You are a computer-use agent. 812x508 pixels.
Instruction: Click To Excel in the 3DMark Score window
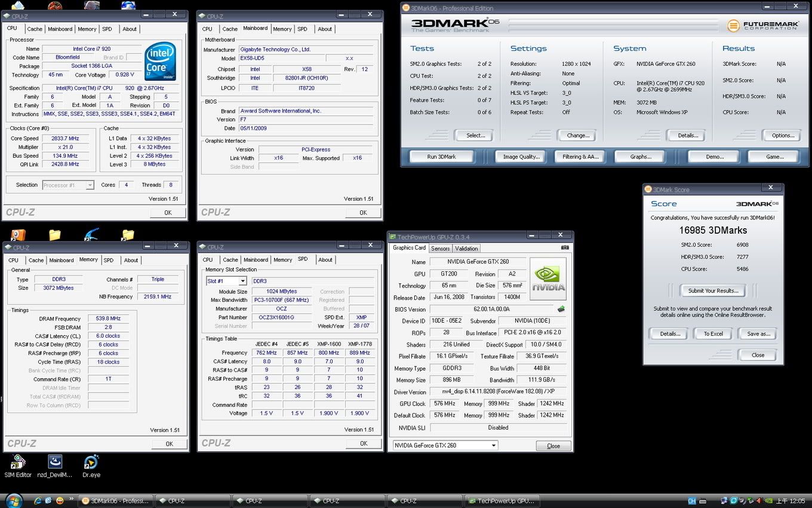[713, 333]
